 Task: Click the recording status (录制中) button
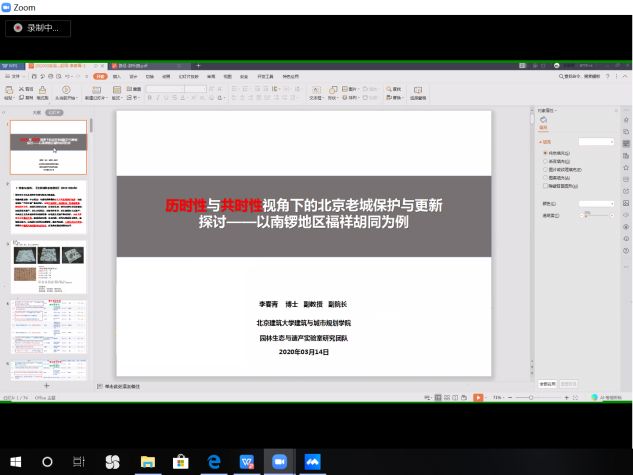click(39, 28)
